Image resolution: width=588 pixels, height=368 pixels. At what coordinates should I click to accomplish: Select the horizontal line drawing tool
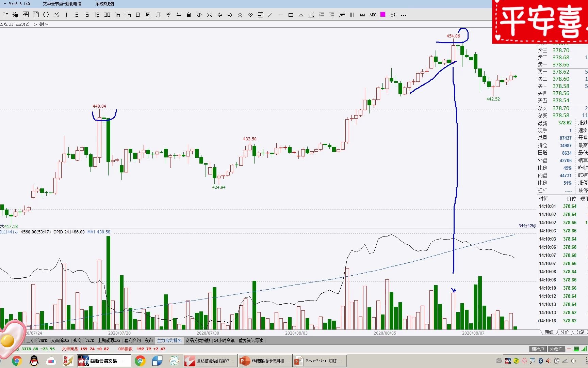pos(281,15)
